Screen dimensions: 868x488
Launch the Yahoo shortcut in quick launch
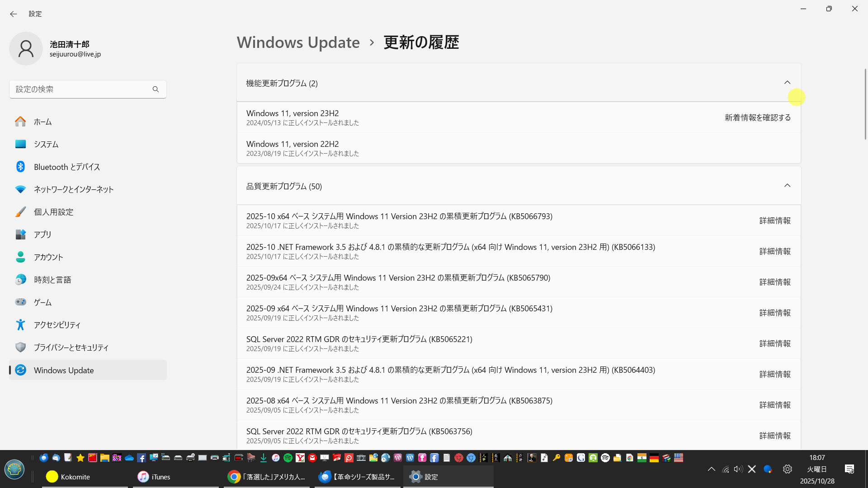pos(300,458)
